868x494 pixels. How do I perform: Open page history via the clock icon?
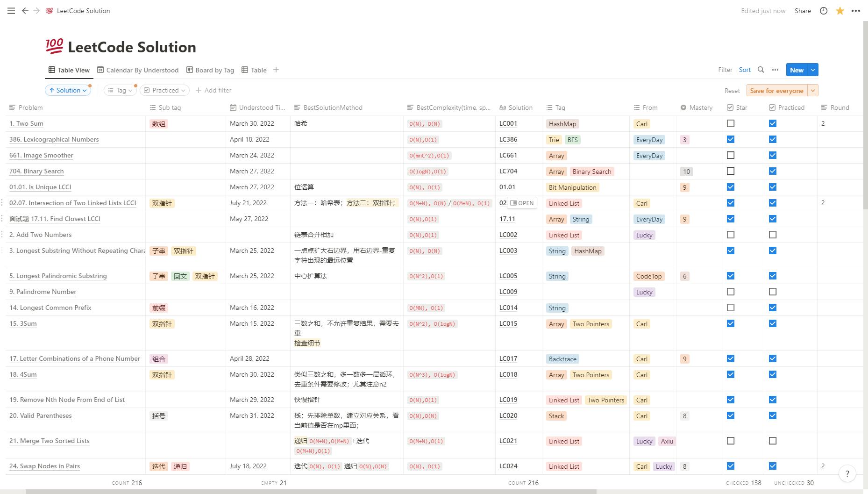pos(823,10)
